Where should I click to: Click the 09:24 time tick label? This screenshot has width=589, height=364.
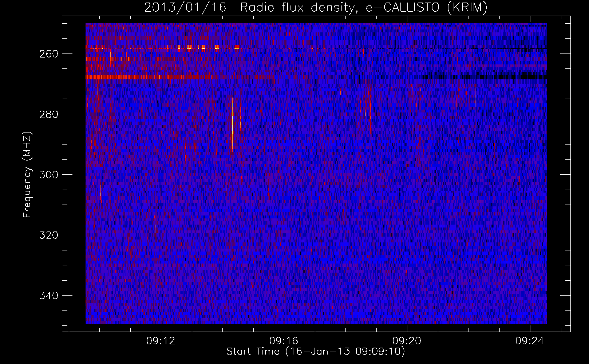point(530,341)
